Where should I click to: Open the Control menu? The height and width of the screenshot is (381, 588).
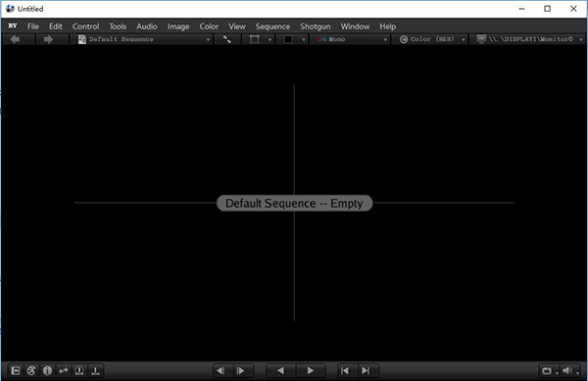pyautogui.click(x=86, y=26)
